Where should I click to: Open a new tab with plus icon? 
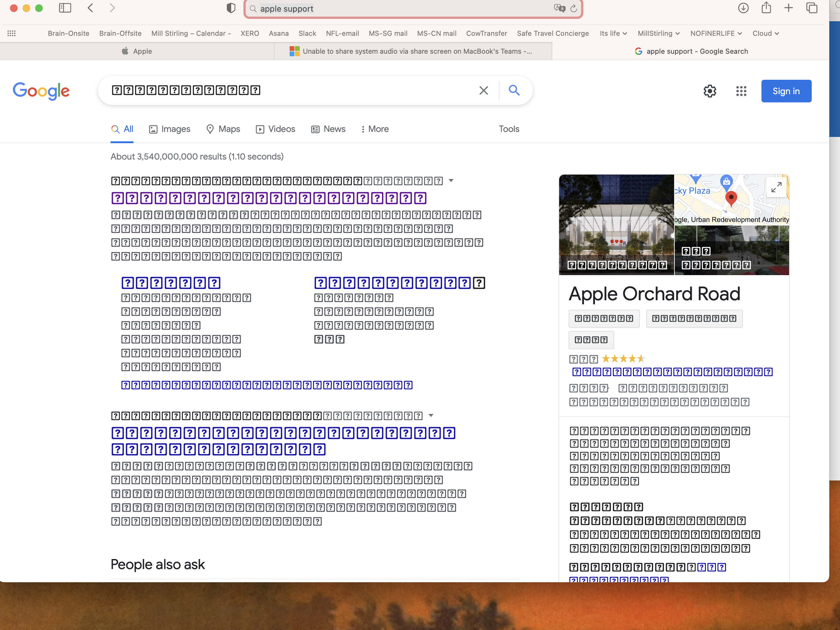click(x=789, y=8)
